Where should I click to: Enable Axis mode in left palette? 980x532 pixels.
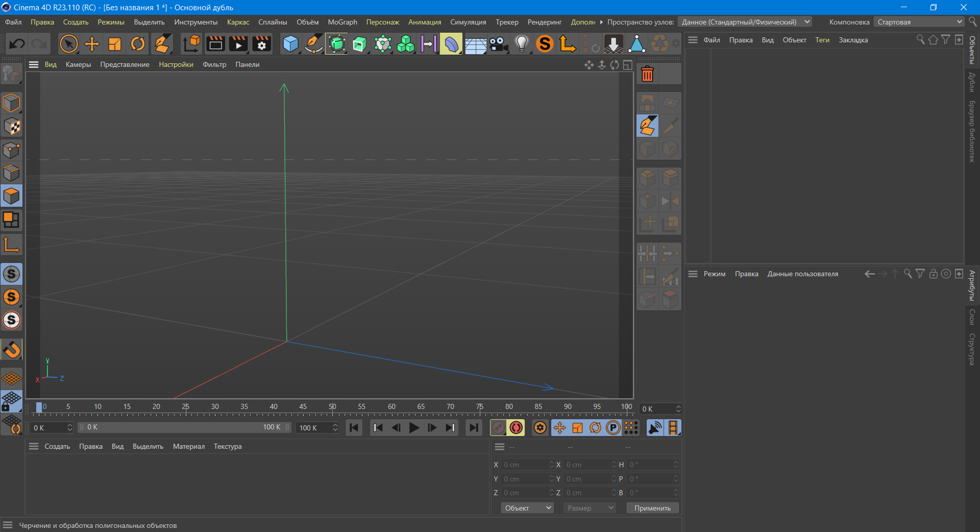pos(11,245)
